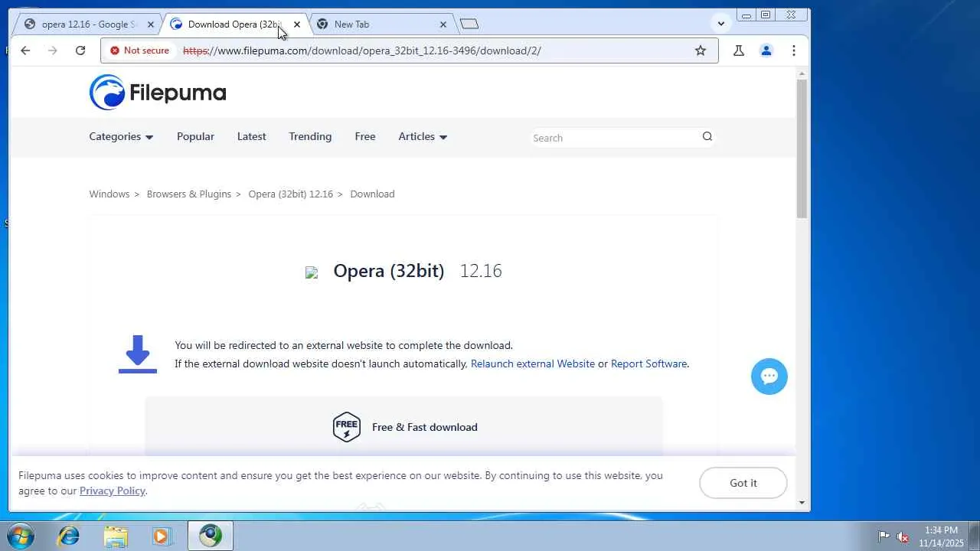Close the opera 12.16 Google Search tab
The height and width of the screenshot is (551, 980).
click(151, 24)
